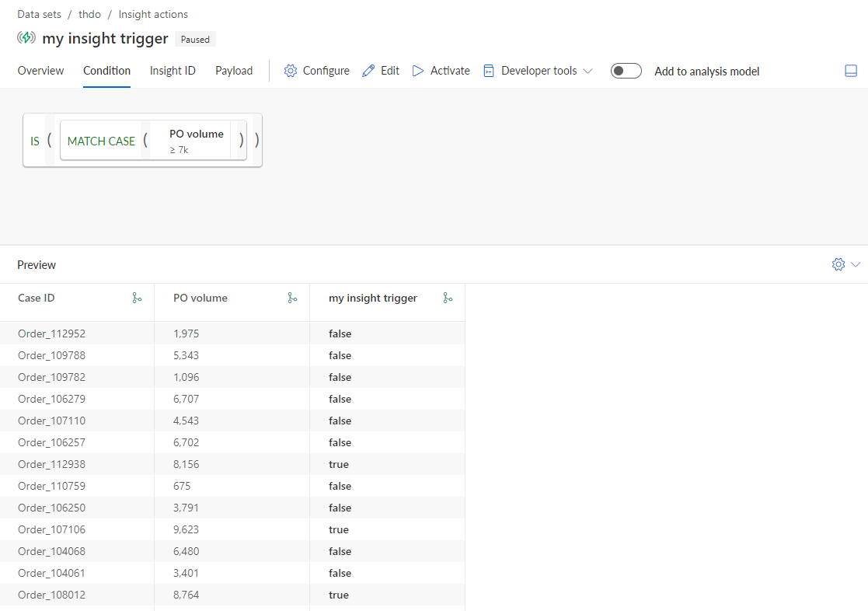Go to Data sets breadcrumb link
This screenshot has width=868, height=611.
[40, 15]
